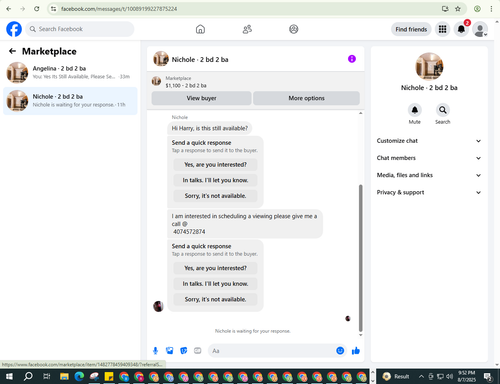Expand Customize chat section
This screenshot has height=384, width=500.
pyautogui.click(x=429, y=141)
